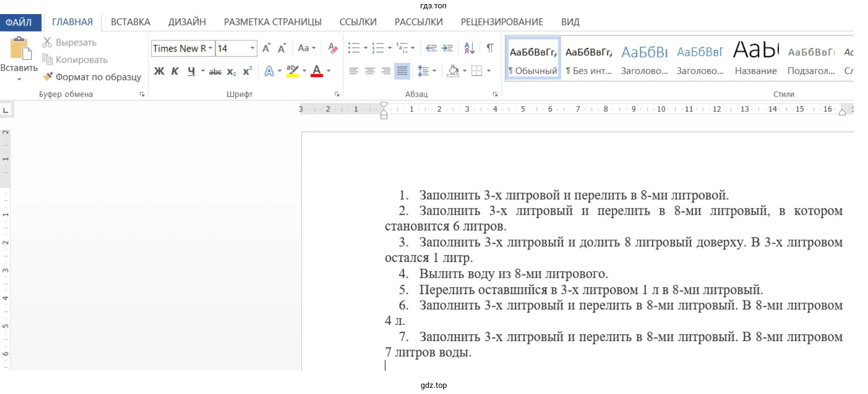Click the Paste (Вставить) clipboard icon
868x394 pixels.
click(20, 48)
